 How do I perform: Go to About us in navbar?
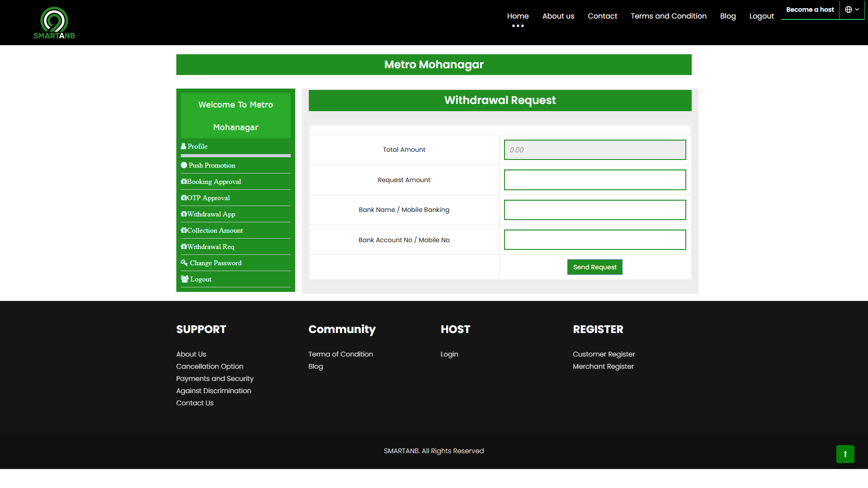tap(558, 16)
